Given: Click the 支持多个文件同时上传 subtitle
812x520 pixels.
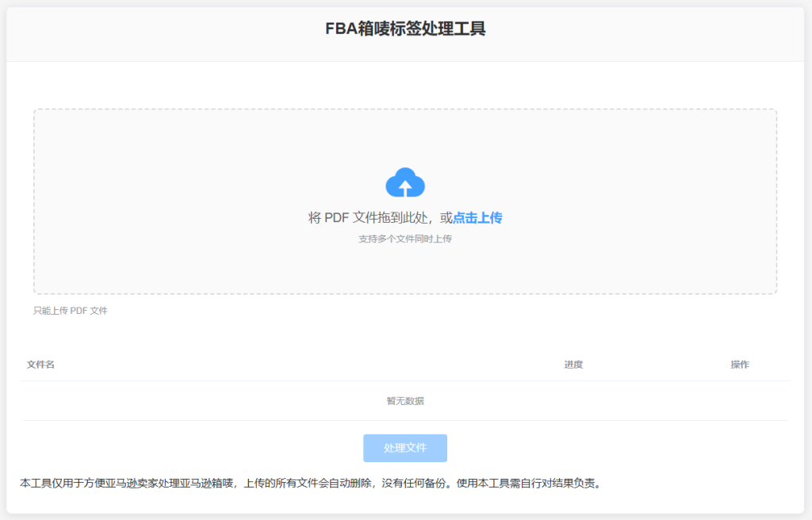Looking at the screenshot, I should point(405,239).
